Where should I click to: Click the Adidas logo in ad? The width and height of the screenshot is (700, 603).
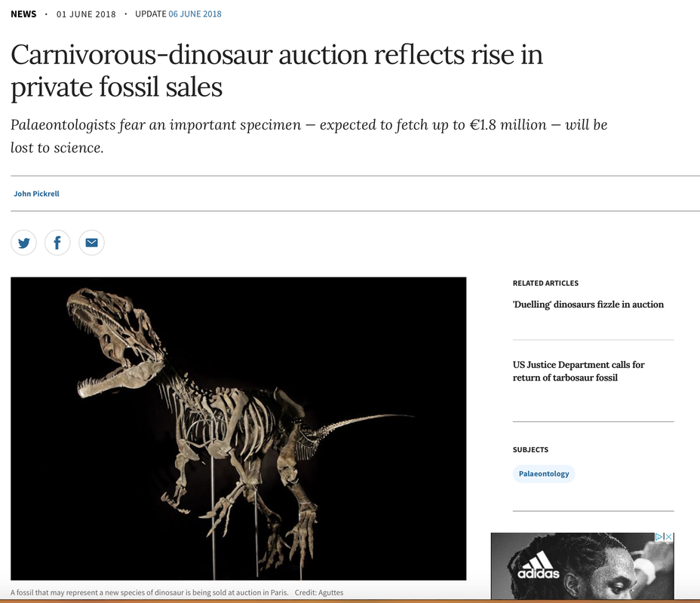[538, 566]
